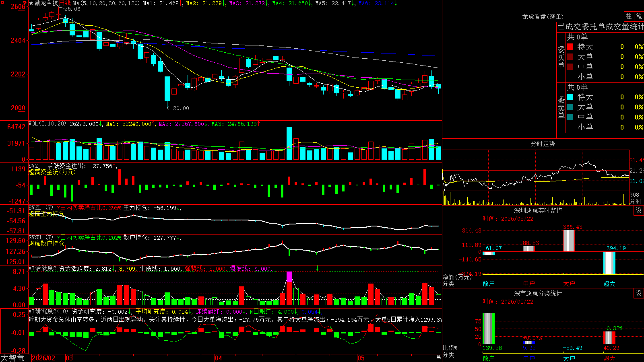Viewport: 644px width, 362px height.
Task: Click the 分时走势 panel title
Action: pos(543,144)
